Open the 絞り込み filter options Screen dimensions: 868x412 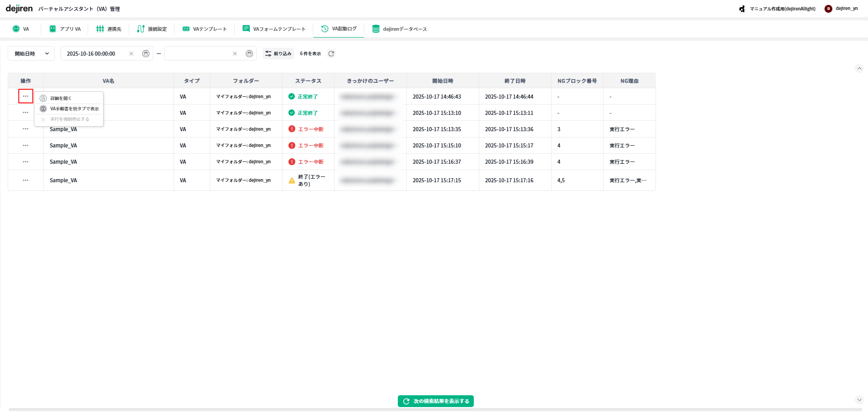click(278, 54)
